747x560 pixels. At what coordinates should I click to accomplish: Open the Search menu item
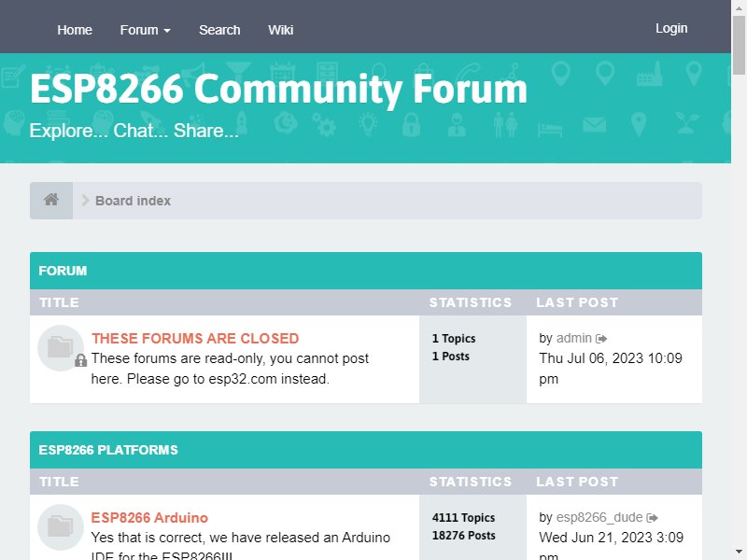coord(219,30)
